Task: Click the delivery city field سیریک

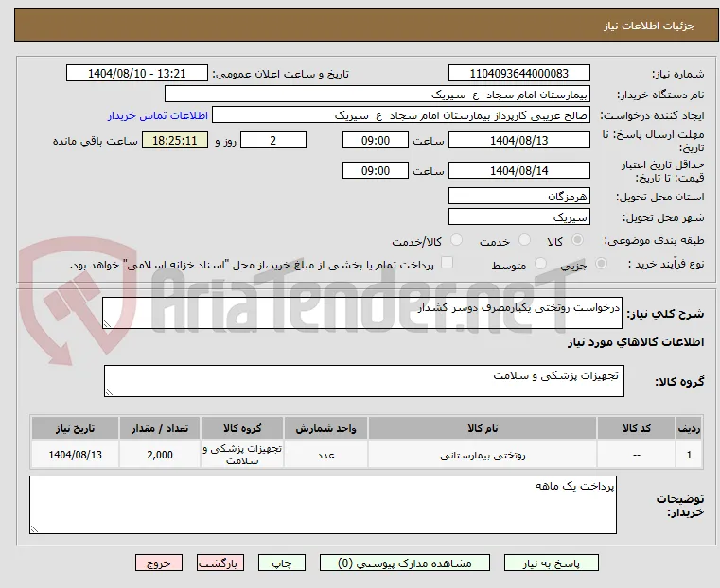Action: (x=518, y=216)
